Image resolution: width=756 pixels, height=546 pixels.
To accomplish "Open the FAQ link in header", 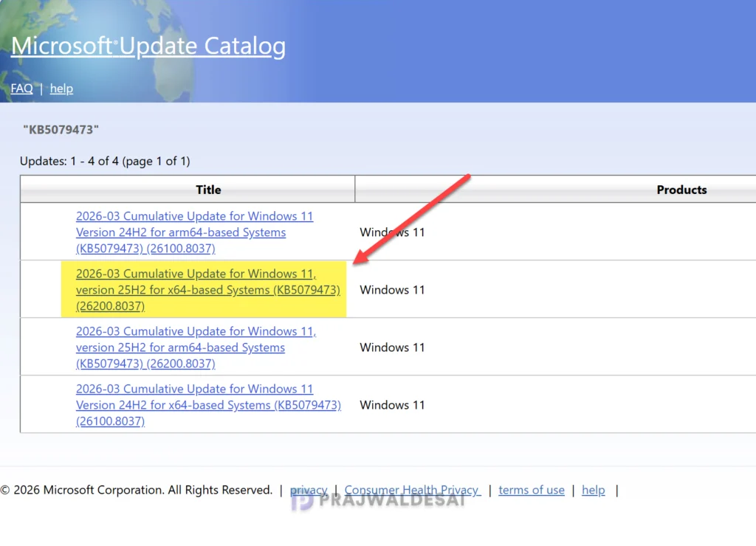I will (x=21, y=89).
